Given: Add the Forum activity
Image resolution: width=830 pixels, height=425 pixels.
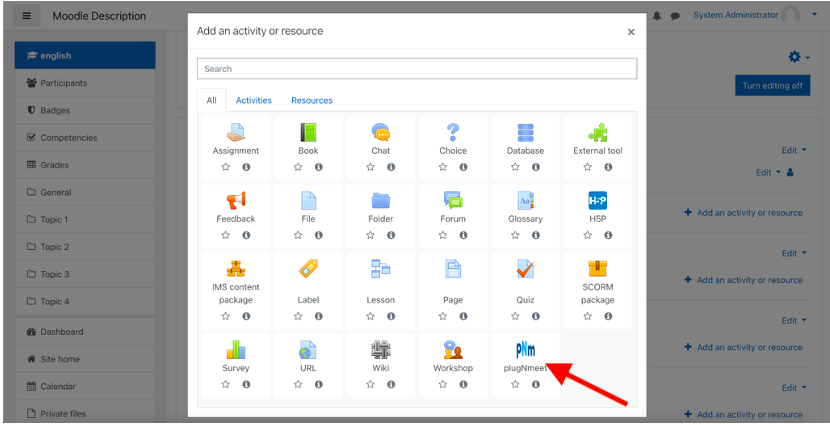Looking at the screenshot, I should pos(453,200).
